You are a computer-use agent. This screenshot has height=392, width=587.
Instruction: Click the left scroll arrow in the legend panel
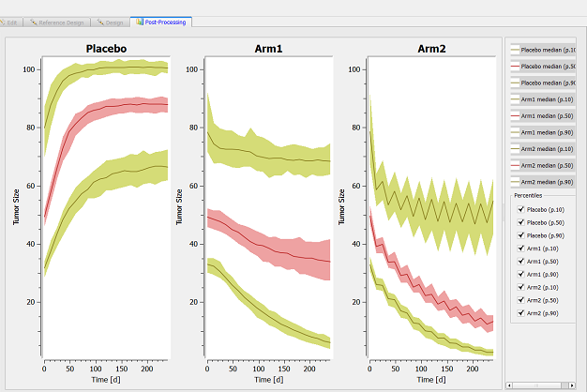(507, 384)
